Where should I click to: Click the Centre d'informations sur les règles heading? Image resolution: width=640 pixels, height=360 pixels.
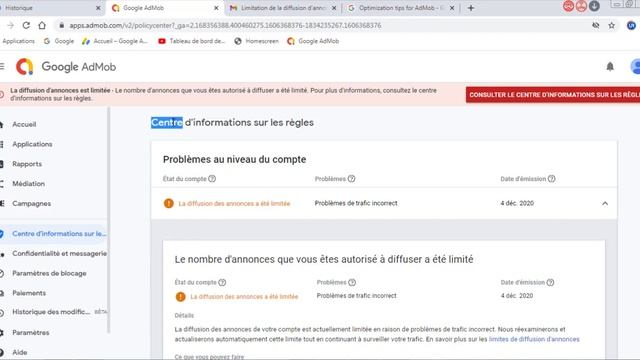pos(232,122)
